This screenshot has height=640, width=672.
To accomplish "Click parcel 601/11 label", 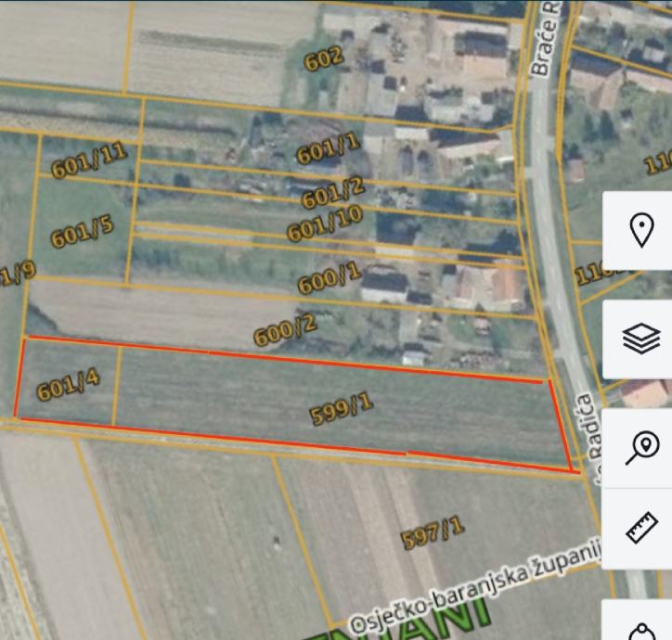I will 90,160.
